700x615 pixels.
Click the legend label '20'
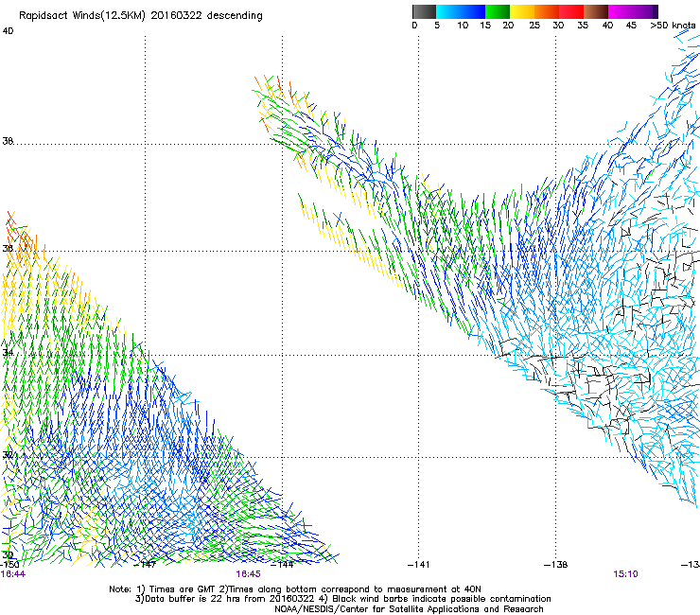[508, 26]
